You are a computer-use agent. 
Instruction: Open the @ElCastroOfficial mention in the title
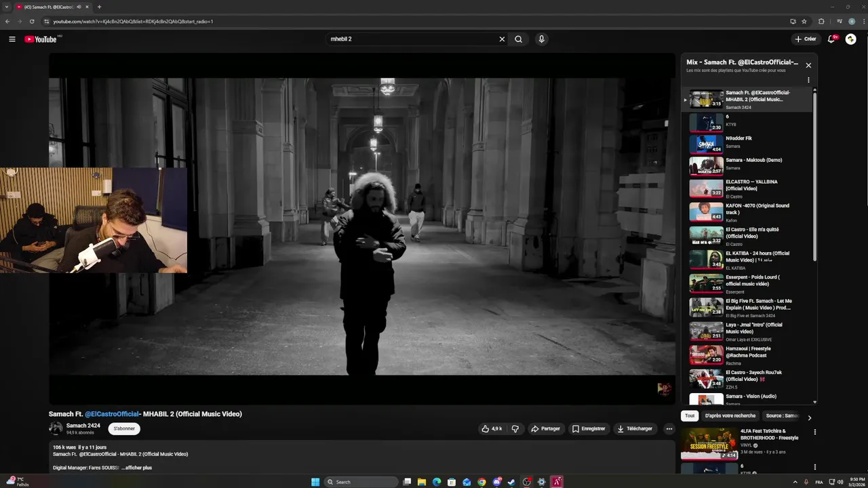[x=112, y=414]
